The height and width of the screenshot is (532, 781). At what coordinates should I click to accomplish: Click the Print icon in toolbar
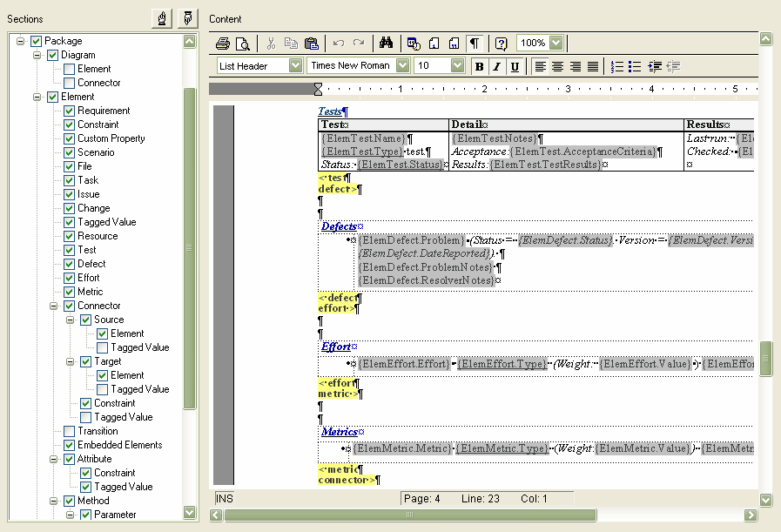(223, 44)
